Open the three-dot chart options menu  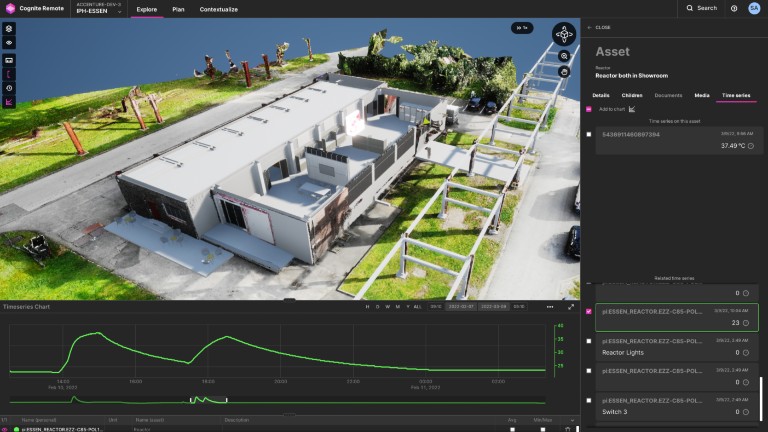coord(550,307)
